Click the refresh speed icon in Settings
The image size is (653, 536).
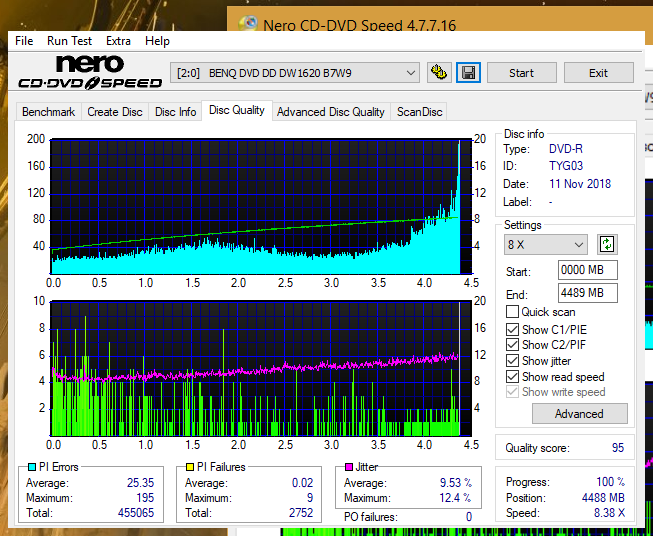pyautogui.click(x=607, y=244)
